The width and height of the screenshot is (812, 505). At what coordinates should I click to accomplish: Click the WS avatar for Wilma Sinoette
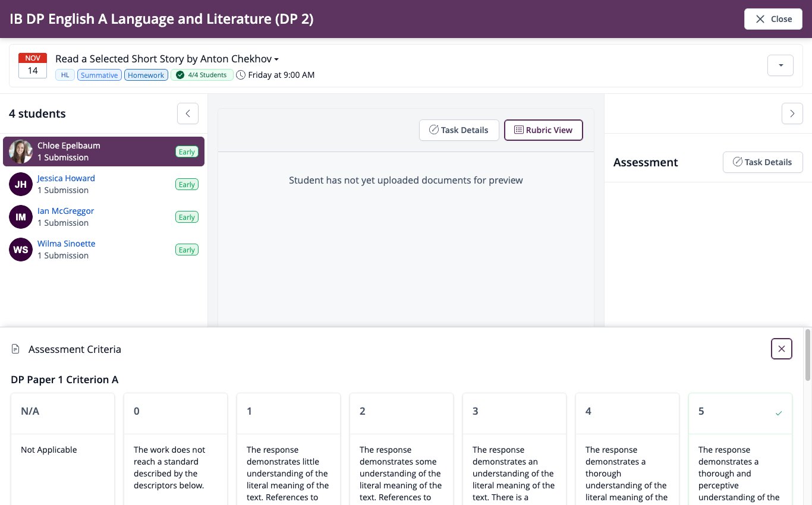tap(21, 250)
